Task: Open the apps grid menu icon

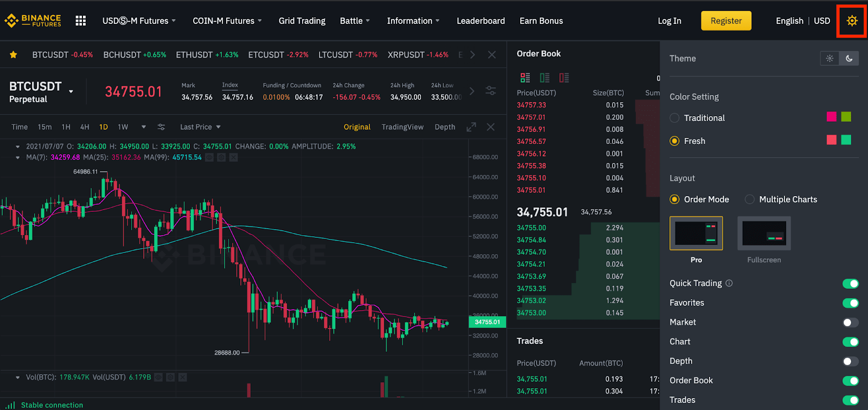Action: (x=81, y=21)
